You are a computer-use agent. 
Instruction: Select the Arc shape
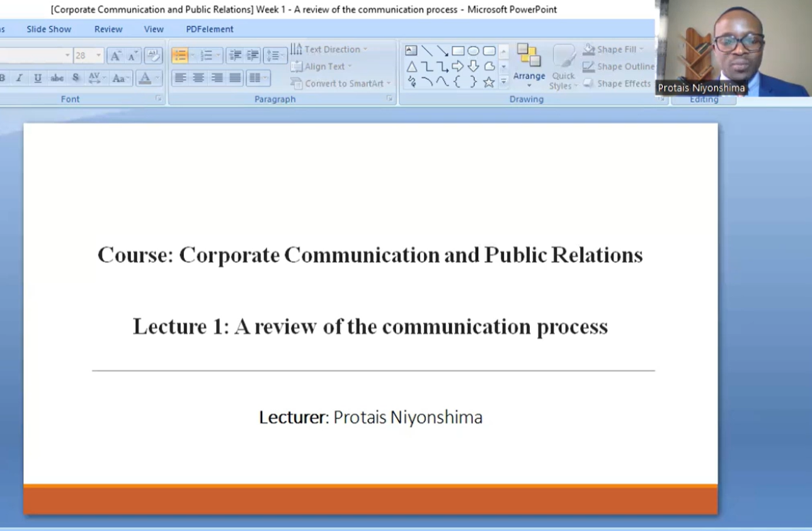tap(426, 82)
